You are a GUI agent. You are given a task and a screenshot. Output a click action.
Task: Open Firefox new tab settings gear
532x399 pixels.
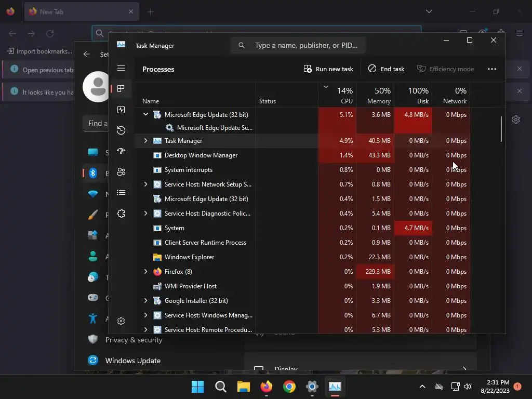[516, 119]
